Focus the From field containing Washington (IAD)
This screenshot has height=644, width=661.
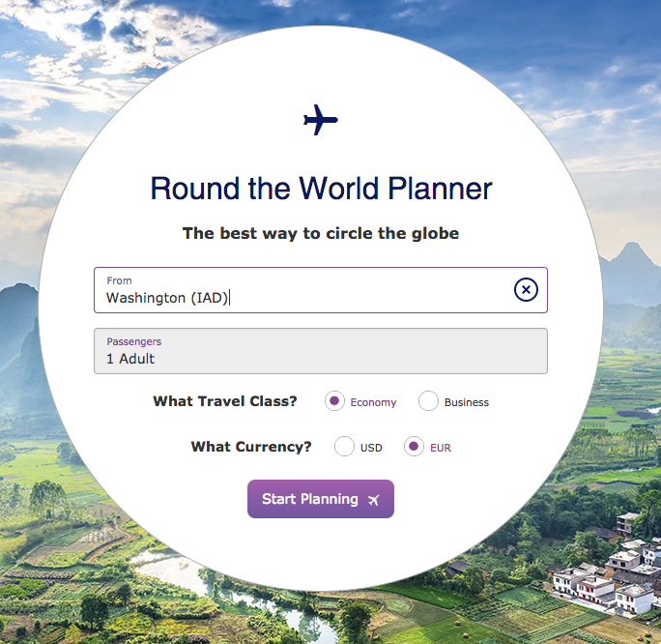click(x=300, y=298)
